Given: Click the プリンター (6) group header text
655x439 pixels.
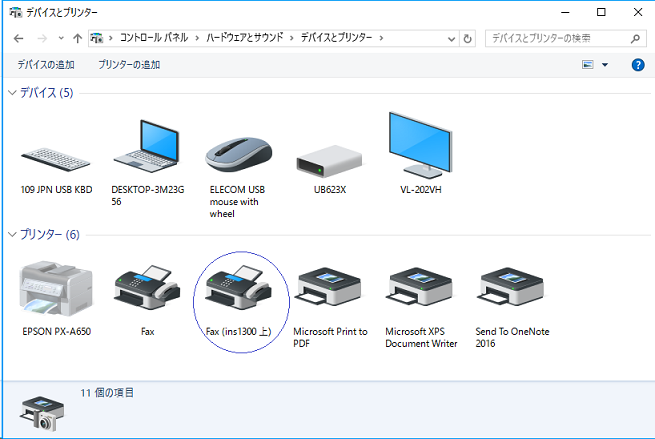Looking at the screenshot, I should (50, 234).
